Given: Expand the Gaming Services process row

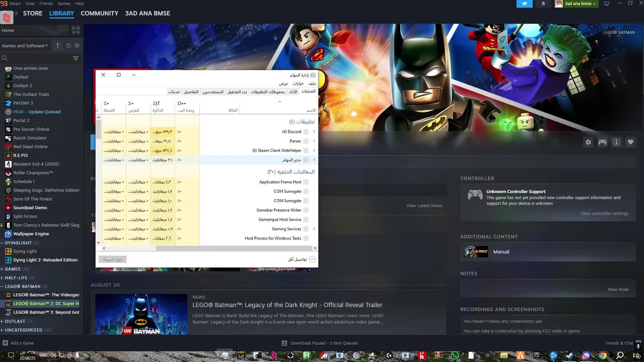Looking at the screenshot, I should (x=314, y=229).
